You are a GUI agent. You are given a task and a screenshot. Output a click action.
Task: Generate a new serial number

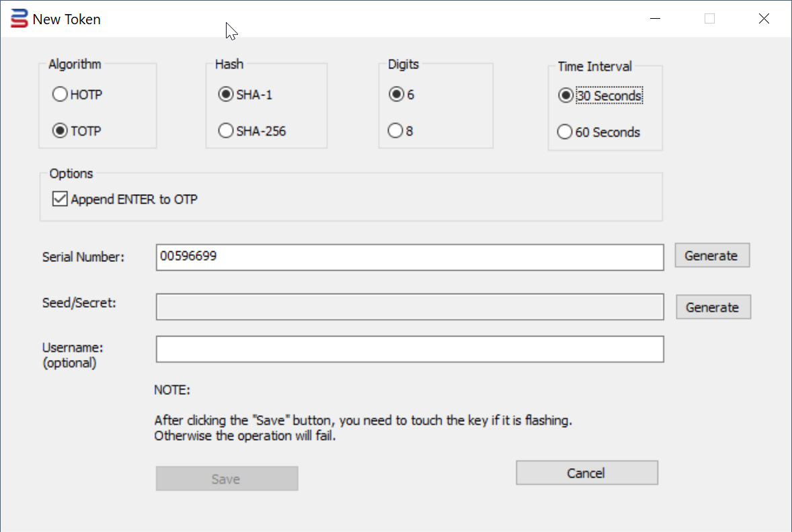click(x=711, y=255)
